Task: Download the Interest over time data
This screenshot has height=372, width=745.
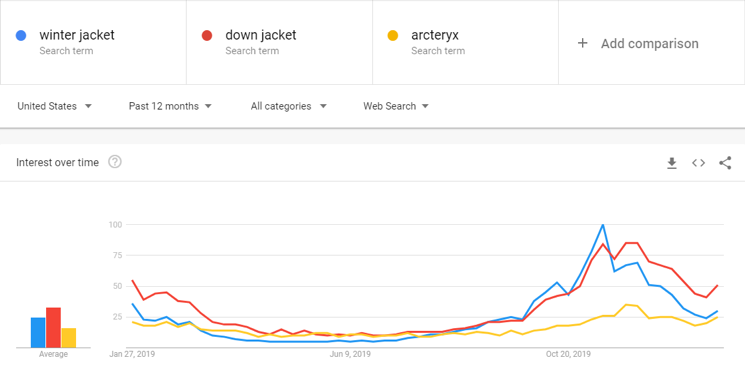Action: [x=671, y=163]
